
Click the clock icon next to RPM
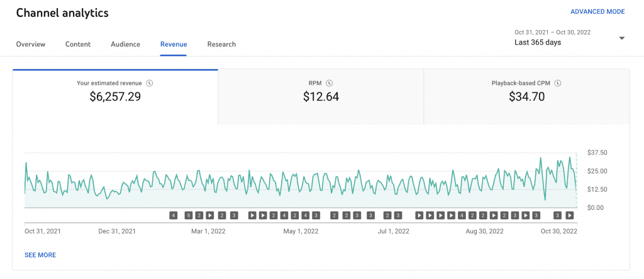[x=329, y=84]
